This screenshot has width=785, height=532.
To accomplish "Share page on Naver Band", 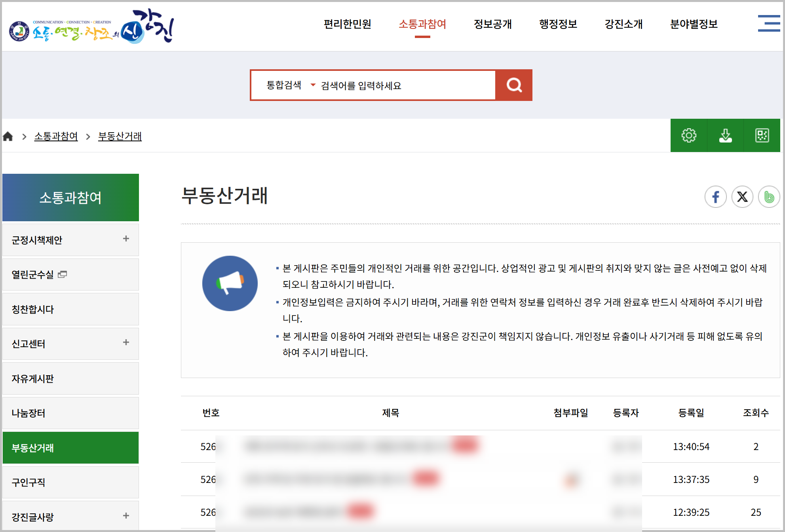I will tap(769, 197).
